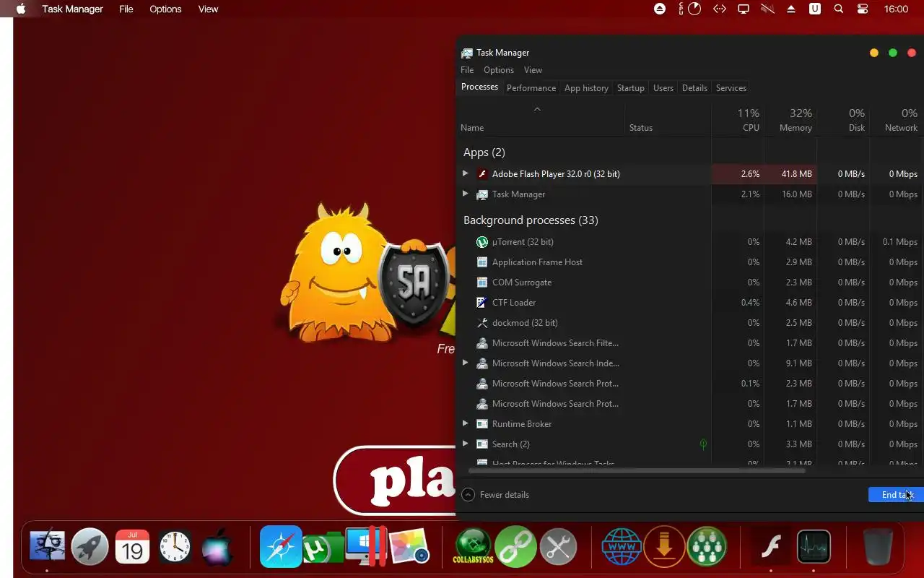Launch Safari compass icon in dock
924x578 pixels.
click(281, 546)
